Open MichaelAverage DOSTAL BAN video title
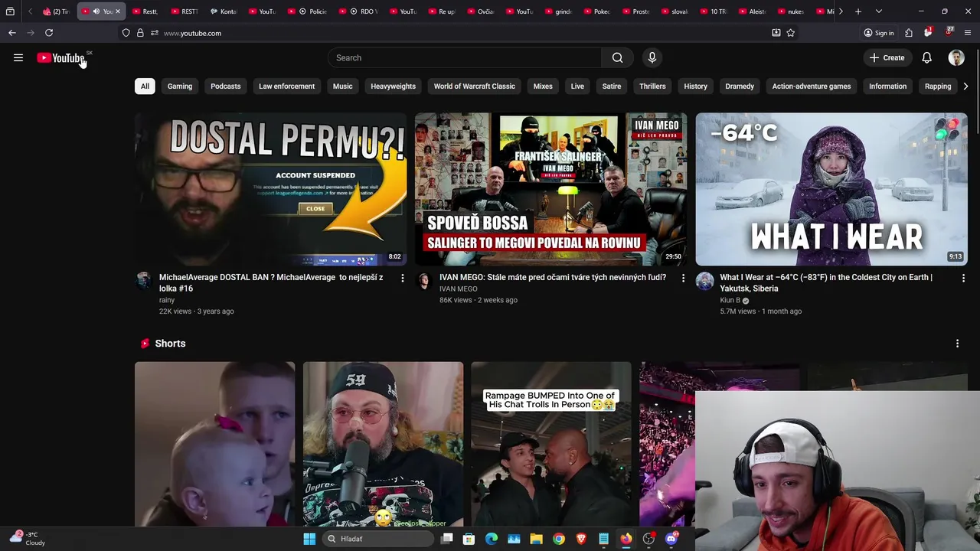 [272, 282]
